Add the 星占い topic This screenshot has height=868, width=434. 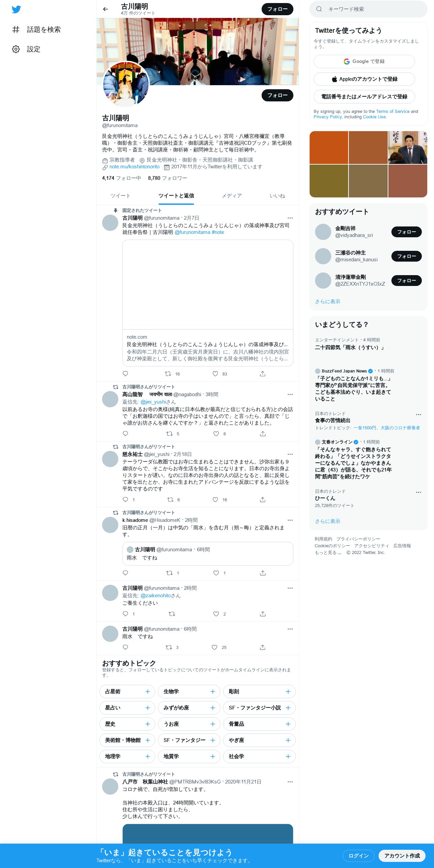[148, 708]
